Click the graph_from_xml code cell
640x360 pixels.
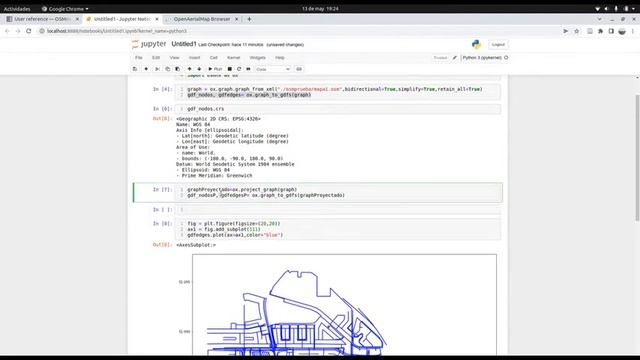pyautogui.click(x=338, y=92)
